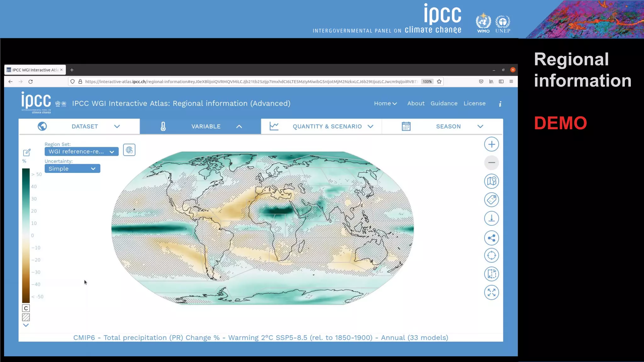This screenshot has height=362, width=644.
Task: Expand the SEASON panel
Action: tap(442, 126)
